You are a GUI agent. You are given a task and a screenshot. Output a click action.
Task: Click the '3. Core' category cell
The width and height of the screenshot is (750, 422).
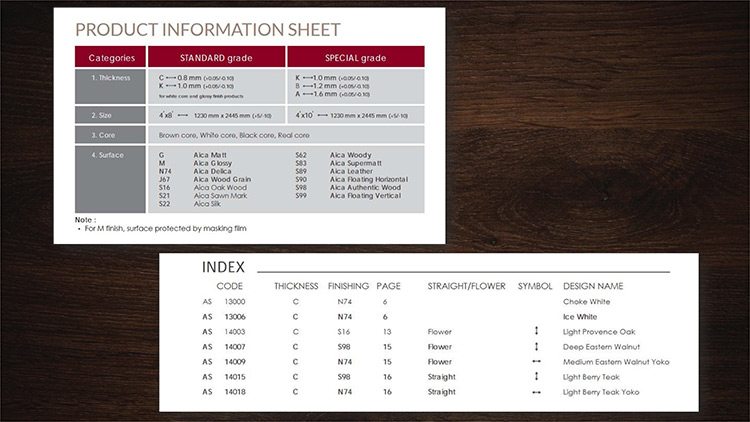tap(111, 135)
